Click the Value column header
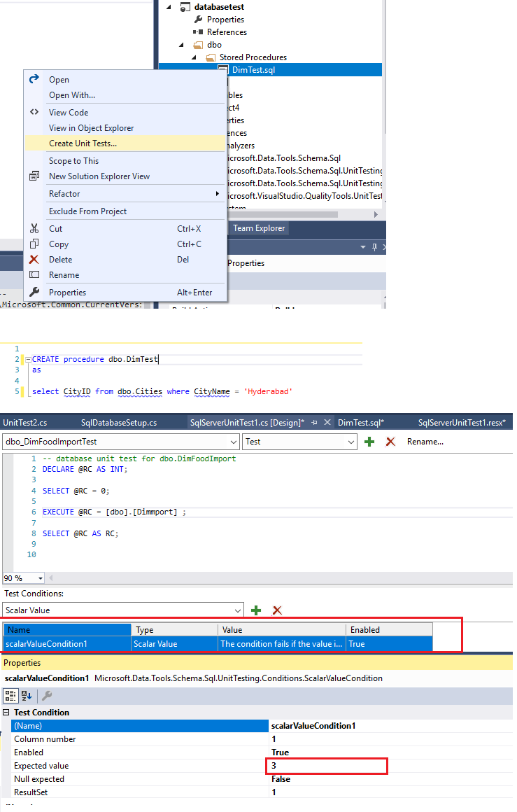Image resolution: width=517 pixels, height=812 pixels. click(x=282, y=630)
